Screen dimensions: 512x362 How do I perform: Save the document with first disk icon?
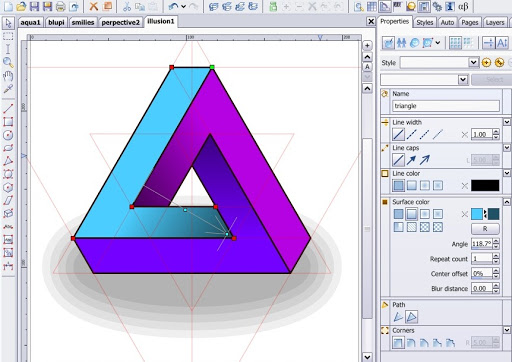pyautogui.click(x=34, y=6)
